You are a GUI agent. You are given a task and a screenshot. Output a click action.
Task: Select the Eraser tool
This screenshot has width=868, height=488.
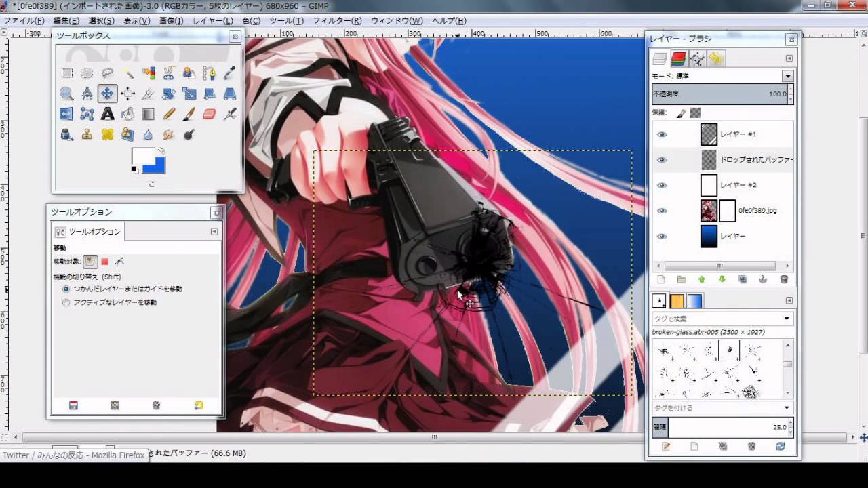click(x=209, y=114)
